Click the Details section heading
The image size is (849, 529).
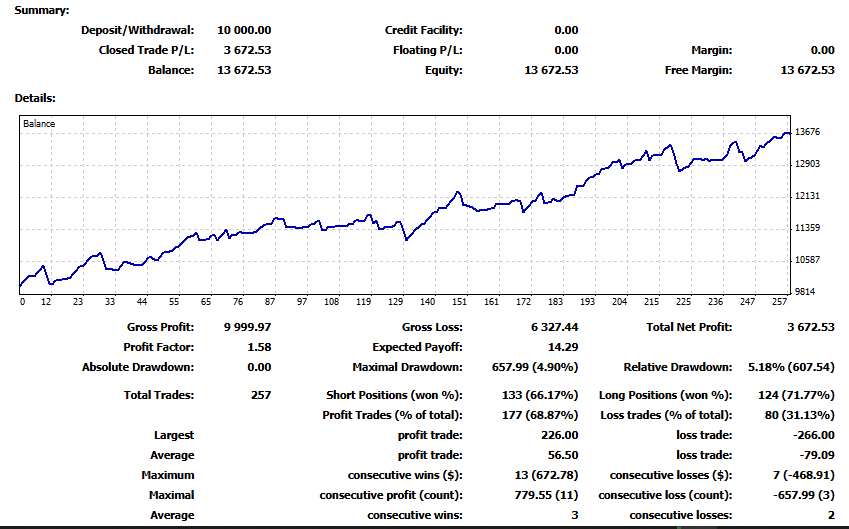point(35,99)
